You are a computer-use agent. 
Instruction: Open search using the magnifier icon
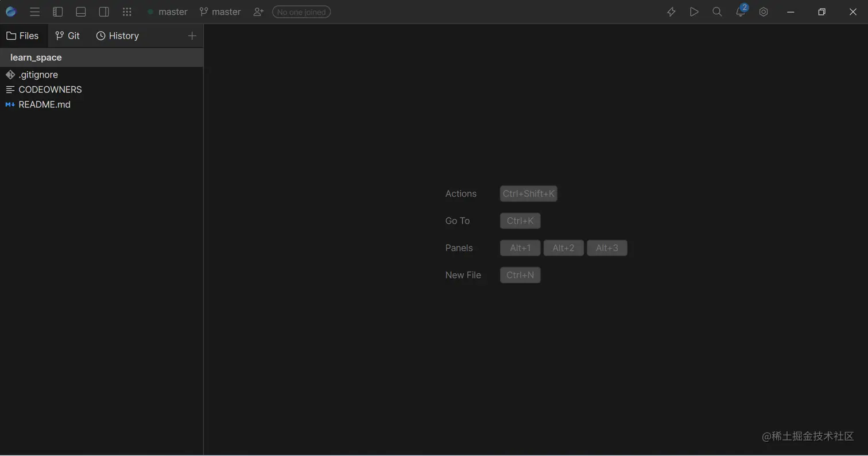716,11
